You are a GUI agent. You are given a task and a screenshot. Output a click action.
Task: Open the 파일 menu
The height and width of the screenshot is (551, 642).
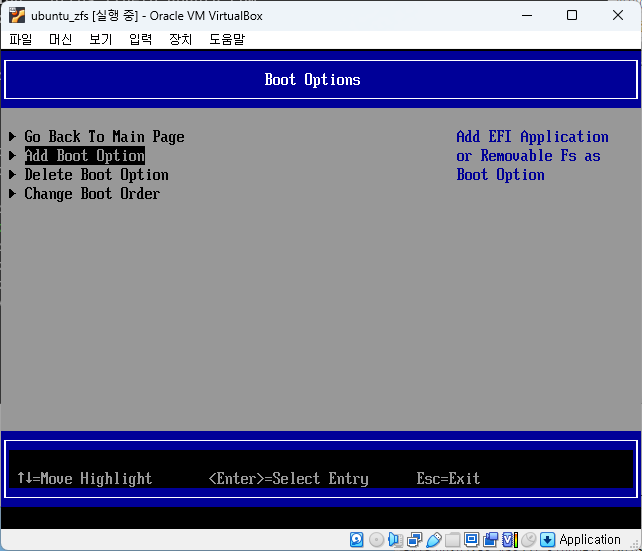pos(20,39)
